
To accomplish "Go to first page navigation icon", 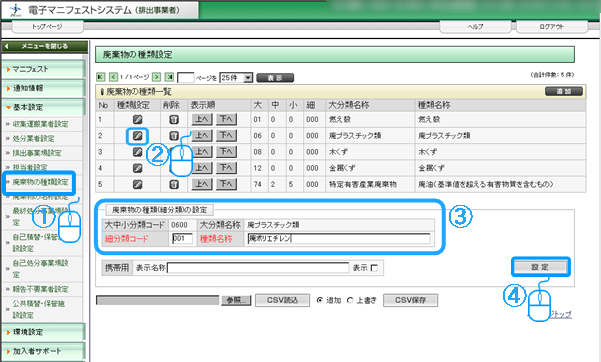I will pos(100,77).
